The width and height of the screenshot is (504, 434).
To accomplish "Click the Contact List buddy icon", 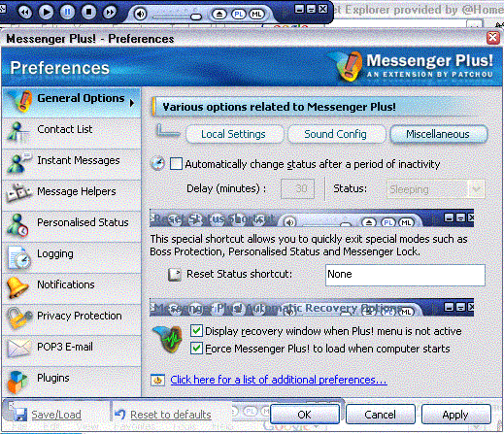I will pyautogui.click(x=17, y=132).
